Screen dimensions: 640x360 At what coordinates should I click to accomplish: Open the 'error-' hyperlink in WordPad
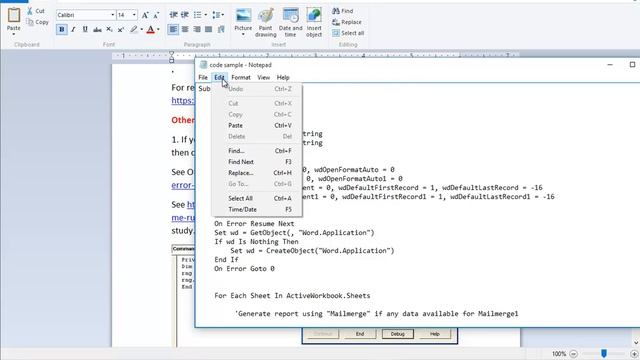click(182, 185)
